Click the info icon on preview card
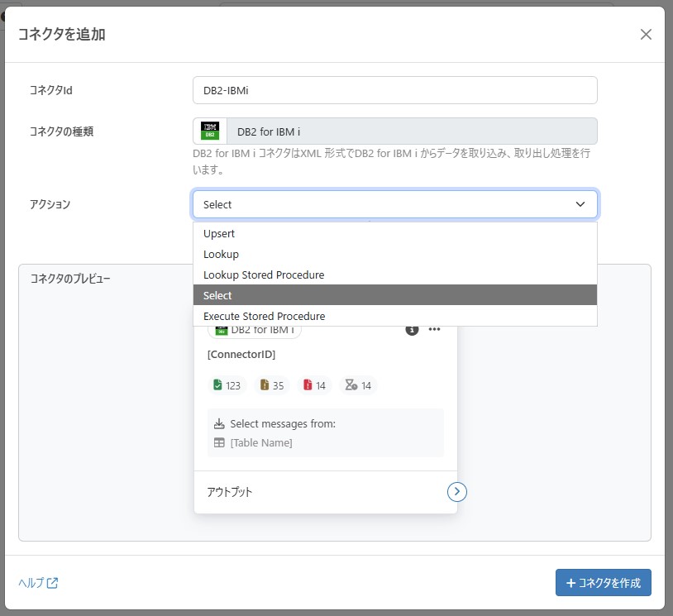Screen dimensions: 673x616 [412, 330]
